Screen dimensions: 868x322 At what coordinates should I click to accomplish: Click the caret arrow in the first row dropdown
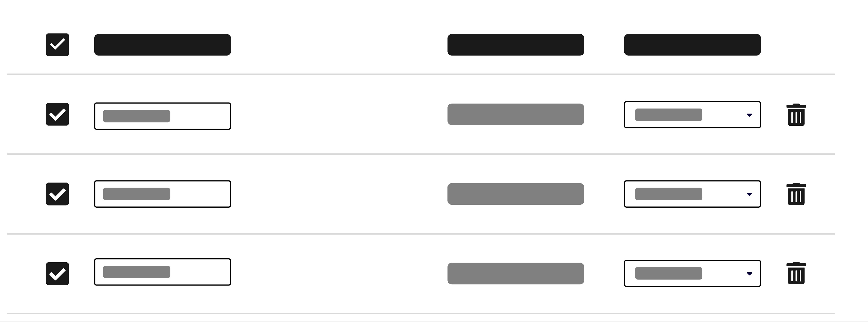[x=749, y=115]
